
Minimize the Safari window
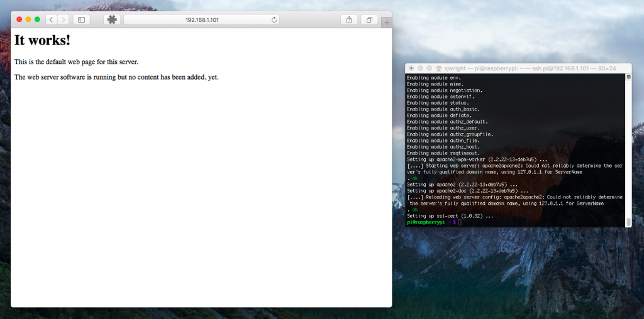tap(28, 19)
